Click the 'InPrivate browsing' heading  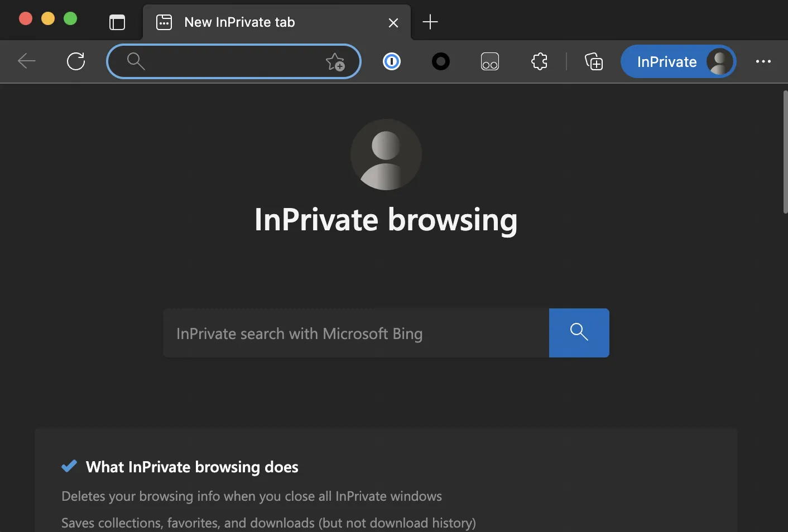[x=386, y=220]
